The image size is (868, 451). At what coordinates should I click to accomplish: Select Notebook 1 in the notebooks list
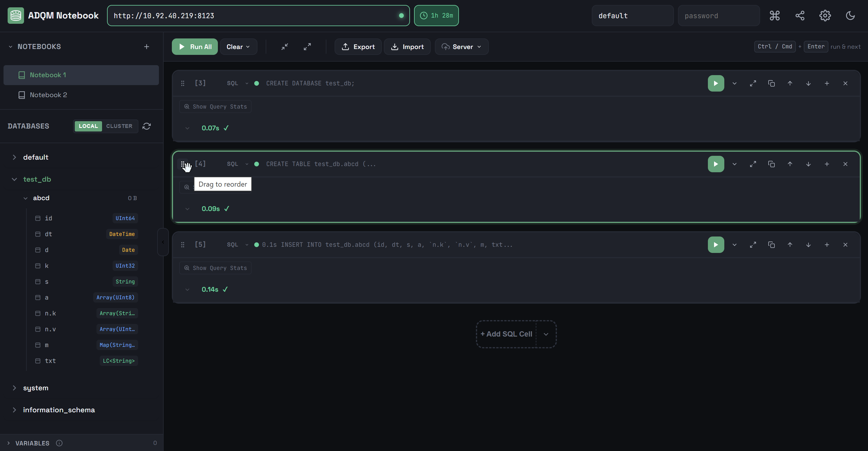click(48, 75)
